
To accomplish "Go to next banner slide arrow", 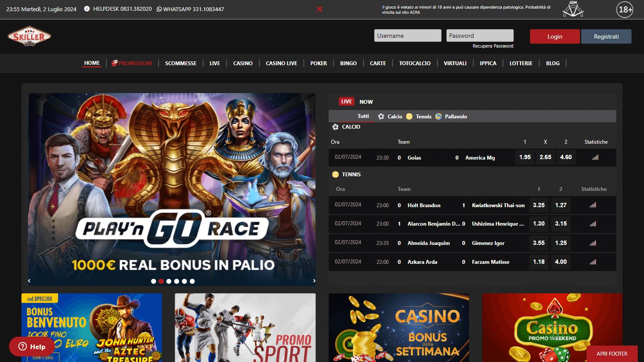I will pyautogui.click(x=314, y=281).
